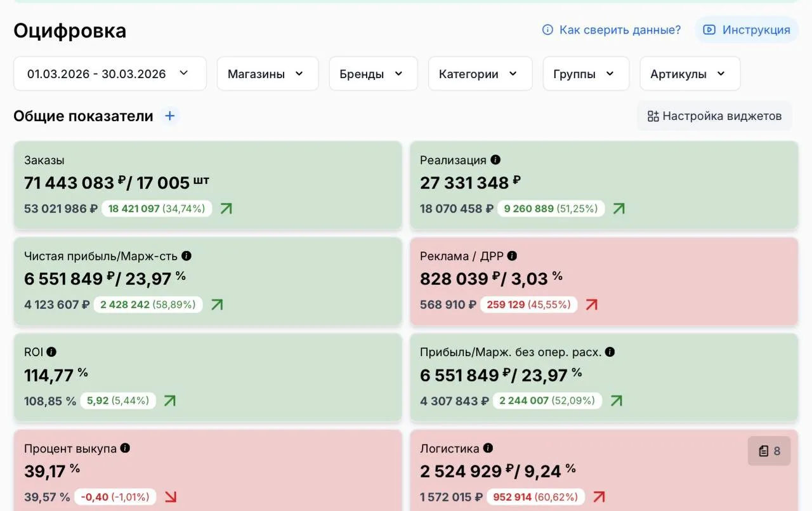Click the previous value 39,57 %
This screenshot has height=511, width=812.
47,497
